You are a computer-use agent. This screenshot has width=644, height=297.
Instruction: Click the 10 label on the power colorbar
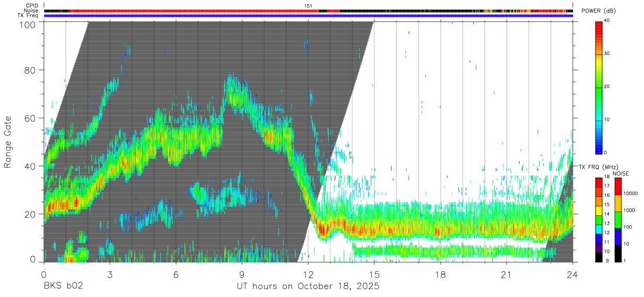click(x=608, y=119)
